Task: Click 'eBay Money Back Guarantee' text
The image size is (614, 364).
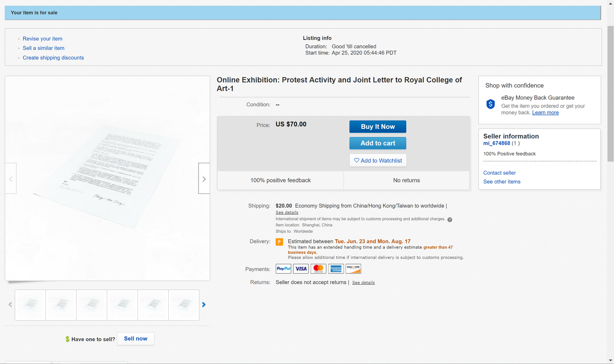Action: [x=538, y=98]
